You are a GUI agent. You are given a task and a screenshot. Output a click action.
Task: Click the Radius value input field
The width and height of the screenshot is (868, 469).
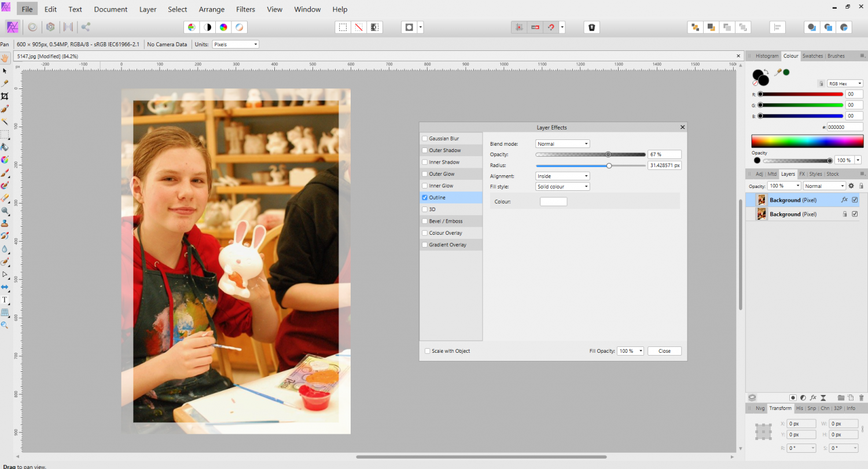coord(664,165)
